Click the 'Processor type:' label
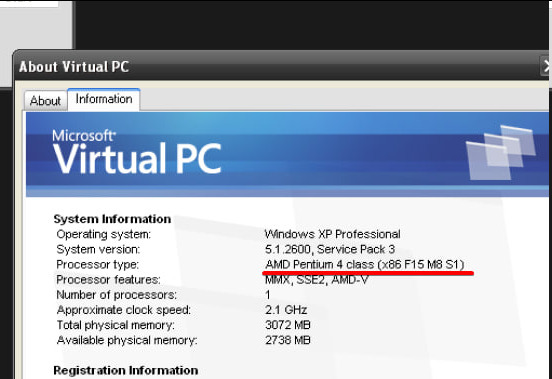Screen dimensions: 552x379 (x=98, y=265)
